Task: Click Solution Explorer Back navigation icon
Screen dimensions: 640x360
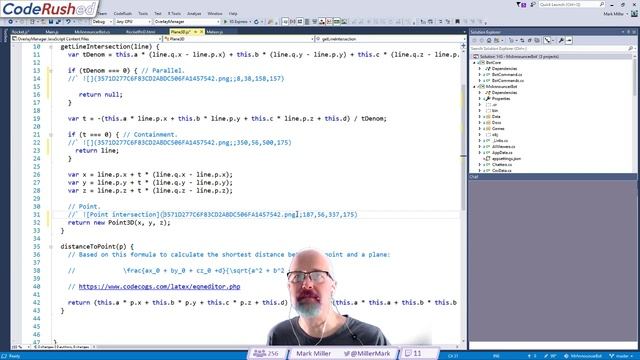Action: click(x=474, y=40)
